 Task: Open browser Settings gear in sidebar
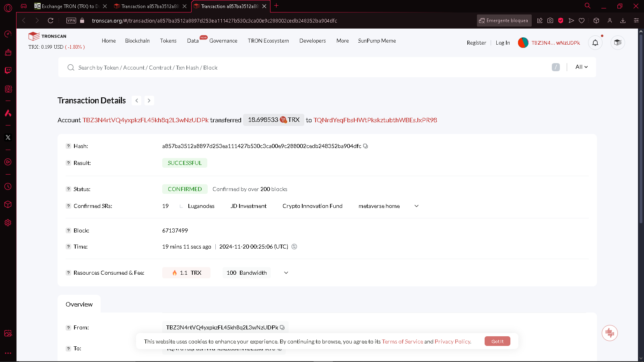[x=8, y=222]
